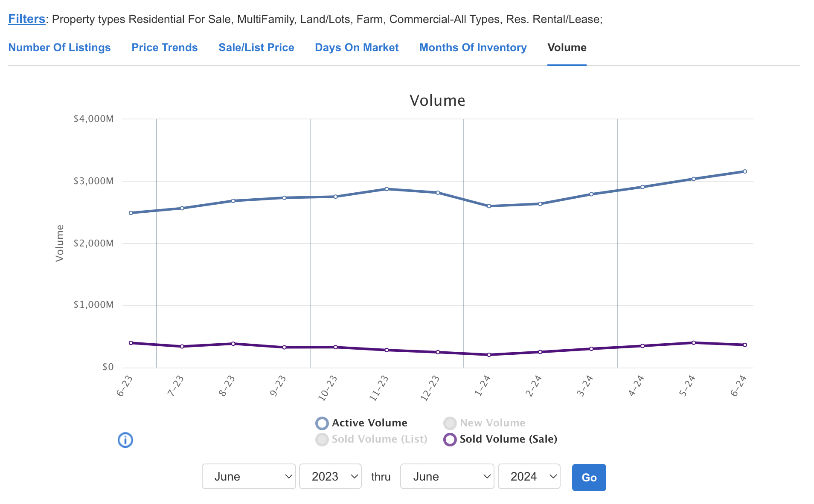This screenshot has height=504, width=814.
Task: Click Active Volume point for 3-24
Action: 591,194
